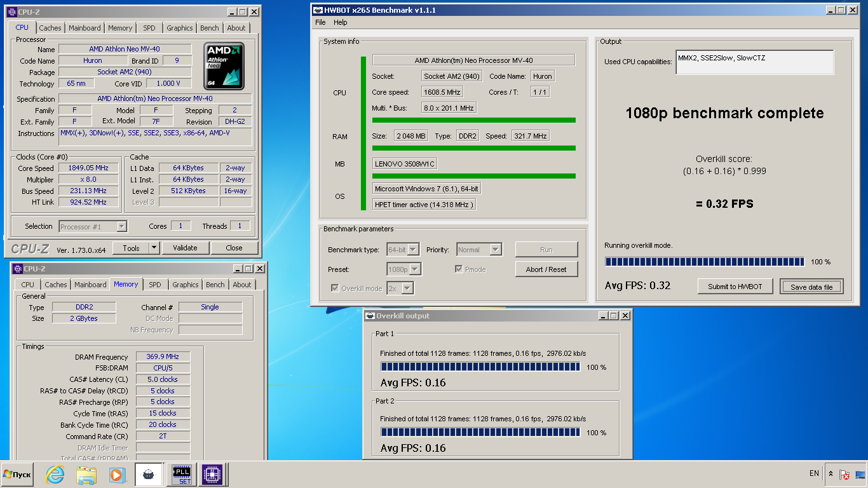Click Overkill output window title icon
This screenshot has width=868, height=488.
(x=370, y=316)
